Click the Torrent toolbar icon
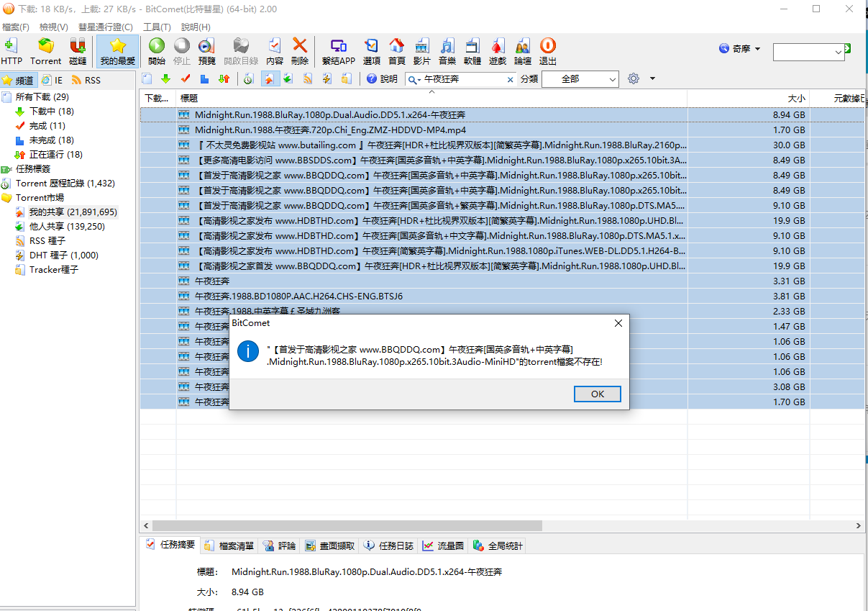Image resolution: width=868 pixels, height=611 pixels. point(45,52)
